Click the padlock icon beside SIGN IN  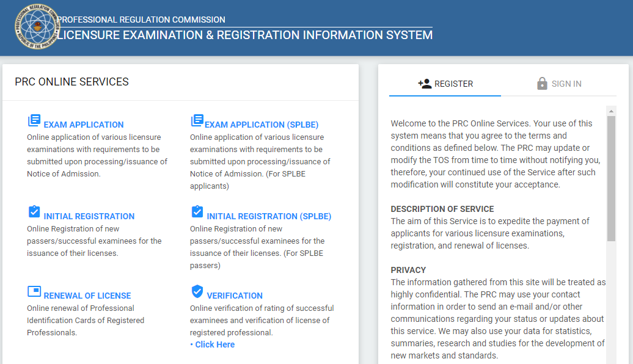click(x=541, y=83)
